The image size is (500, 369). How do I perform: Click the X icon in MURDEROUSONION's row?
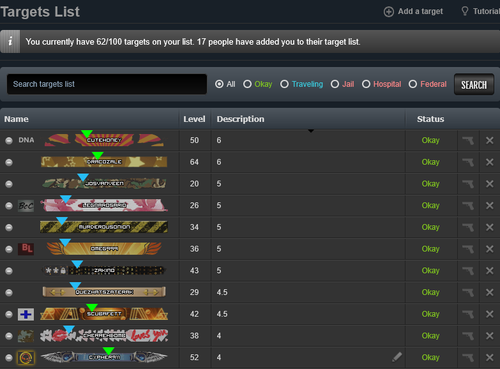[x=489, y=227]
